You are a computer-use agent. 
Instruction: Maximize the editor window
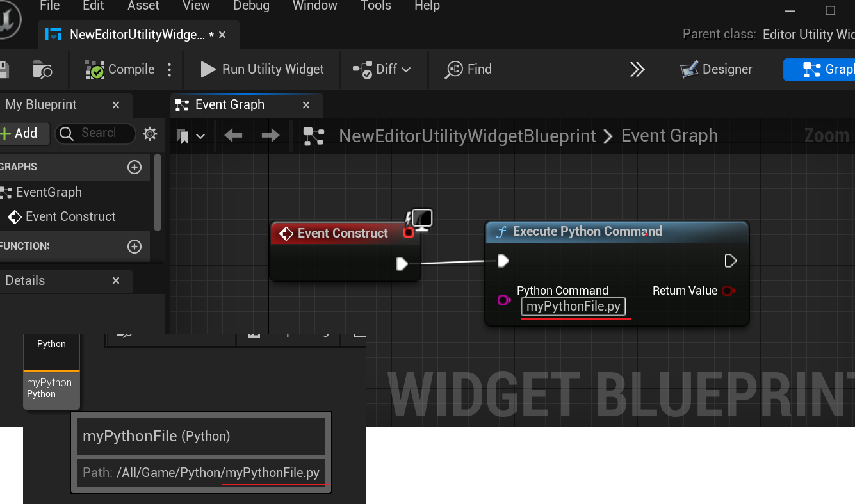[x=831, y=10]
